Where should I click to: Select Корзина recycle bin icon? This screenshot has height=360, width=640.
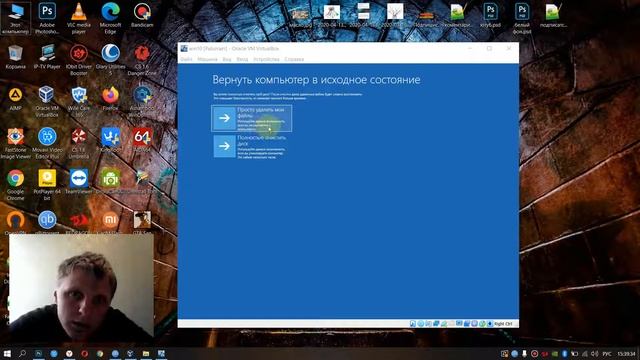[16, 57]
